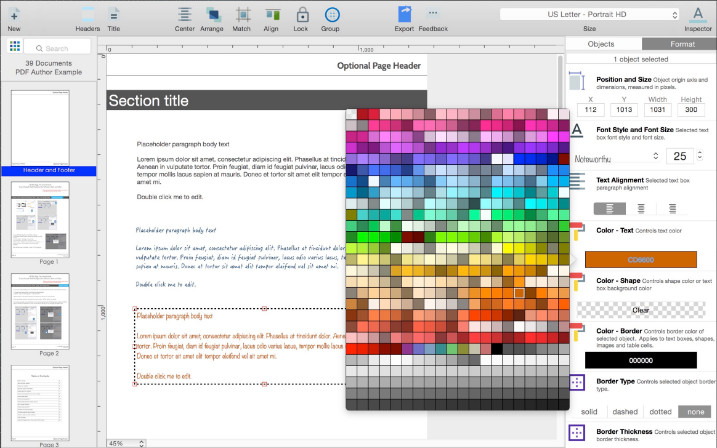This screenshot has width=717, height=448.
Task: Pick the black swatch in the palette
Action: 497,349
